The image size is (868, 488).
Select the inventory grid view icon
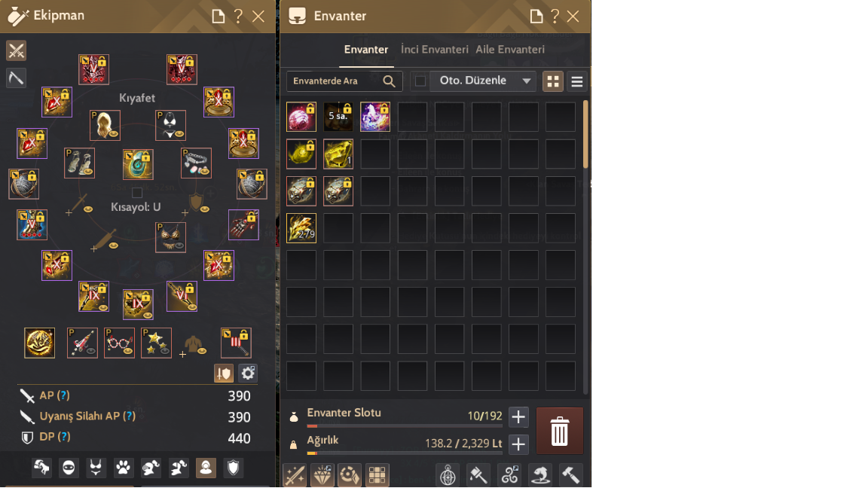tap(552, 81)
